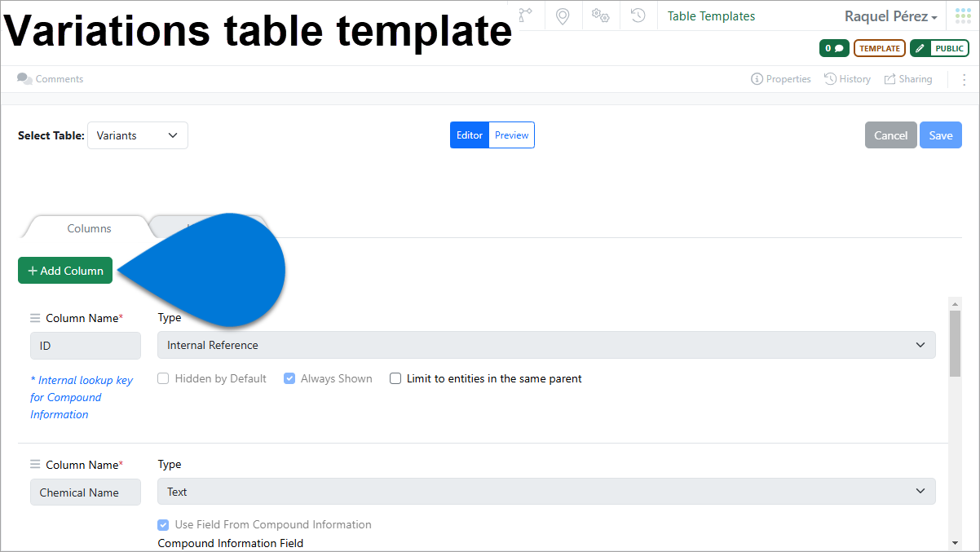Open the Table Templates menu item
This screenshot has height=552, width=980.
711,15
